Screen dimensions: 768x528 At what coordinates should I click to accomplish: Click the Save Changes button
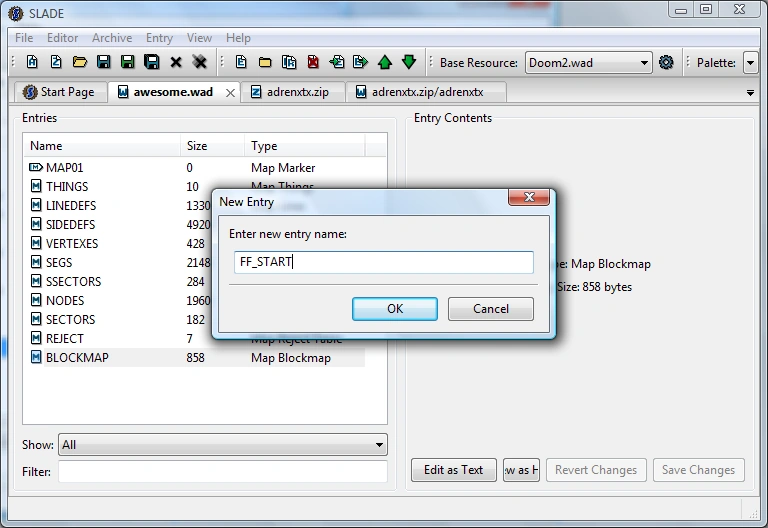point(698,470)
